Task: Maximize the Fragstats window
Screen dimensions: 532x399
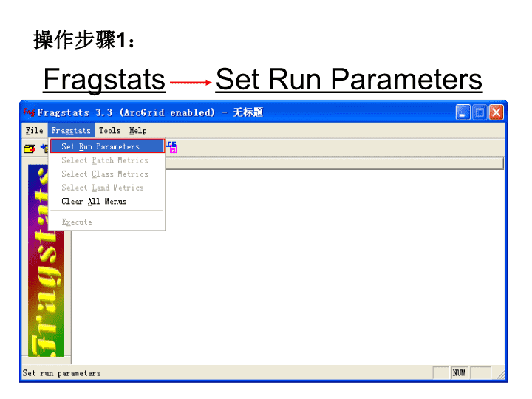Action: [x=480, y=112]
